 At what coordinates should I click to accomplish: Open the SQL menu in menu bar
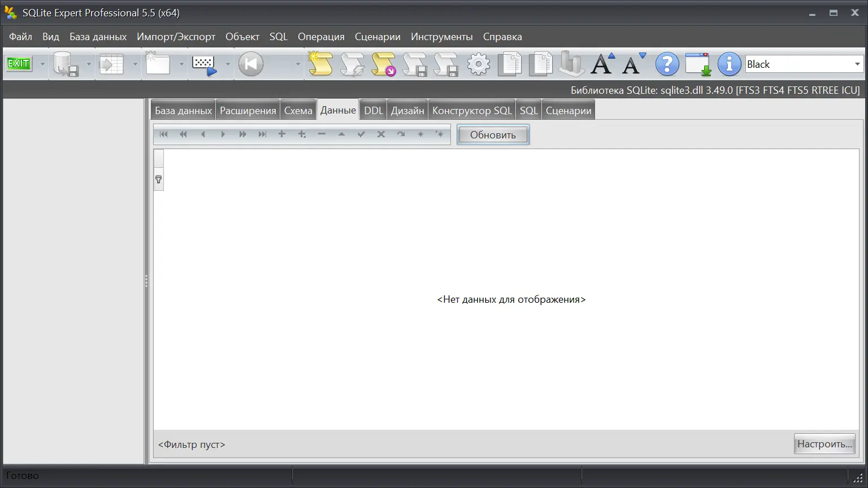[x=279, y=37]
